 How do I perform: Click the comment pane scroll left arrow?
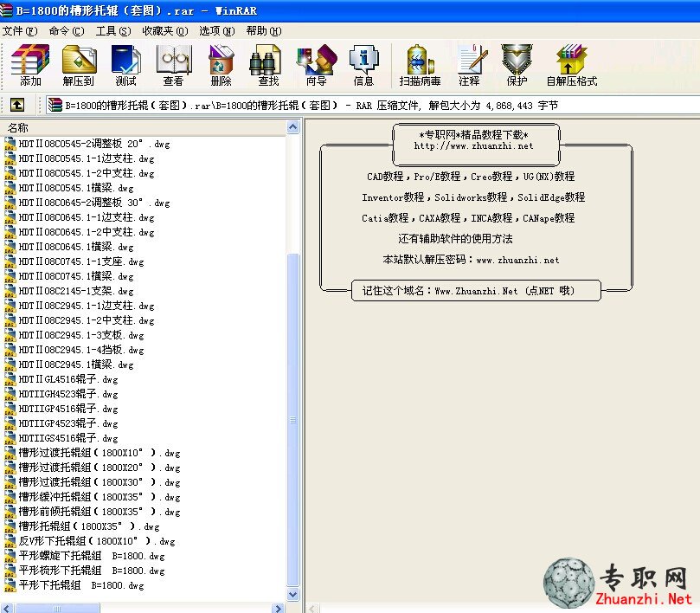coord(312,608)
